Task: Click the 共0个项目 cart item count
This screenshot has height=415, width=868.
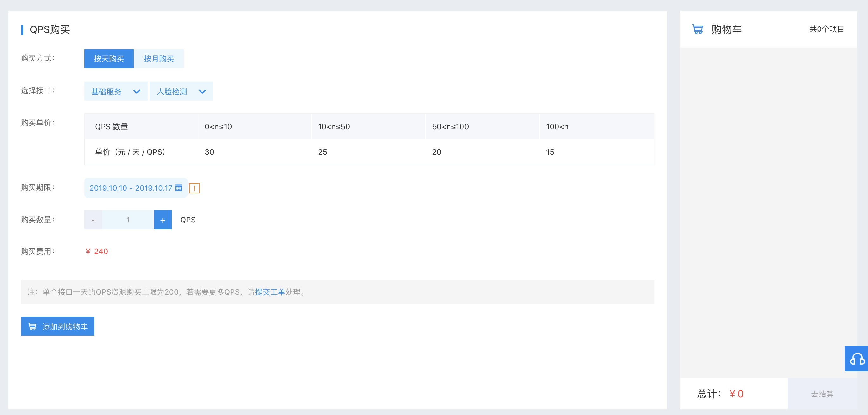Action: coord(827,29)
